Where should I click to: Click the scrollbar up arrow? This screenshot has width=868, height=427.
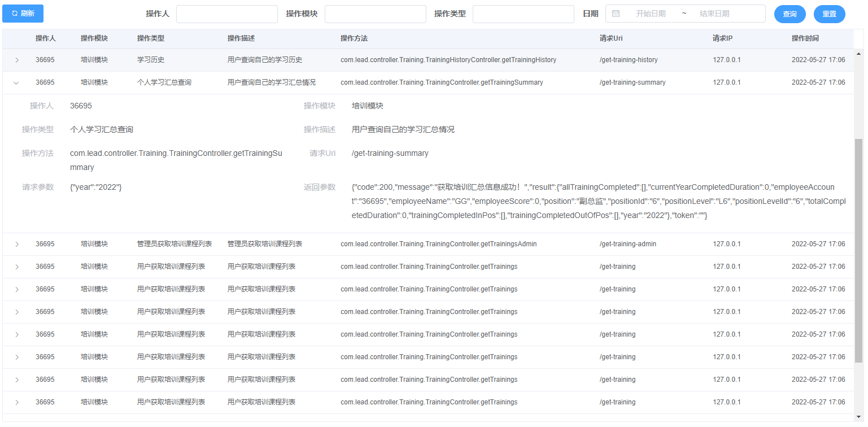coord(859,54)
